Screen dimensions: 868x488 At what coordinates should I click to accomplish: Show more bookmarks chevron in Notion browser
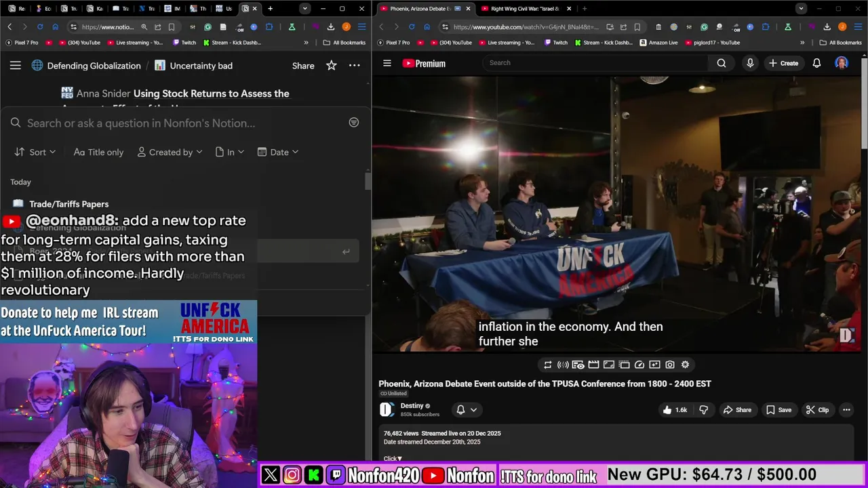point(306,42)
